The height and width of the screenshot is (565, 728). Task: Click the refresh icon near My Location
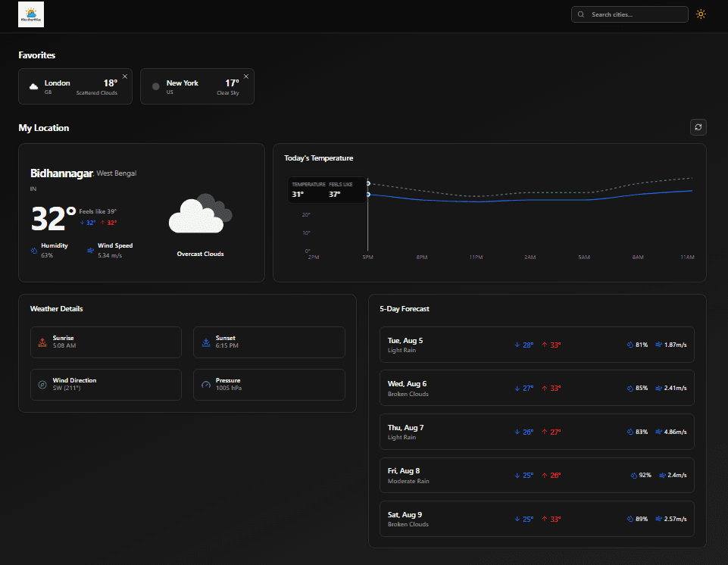click(x=698, y=127)
